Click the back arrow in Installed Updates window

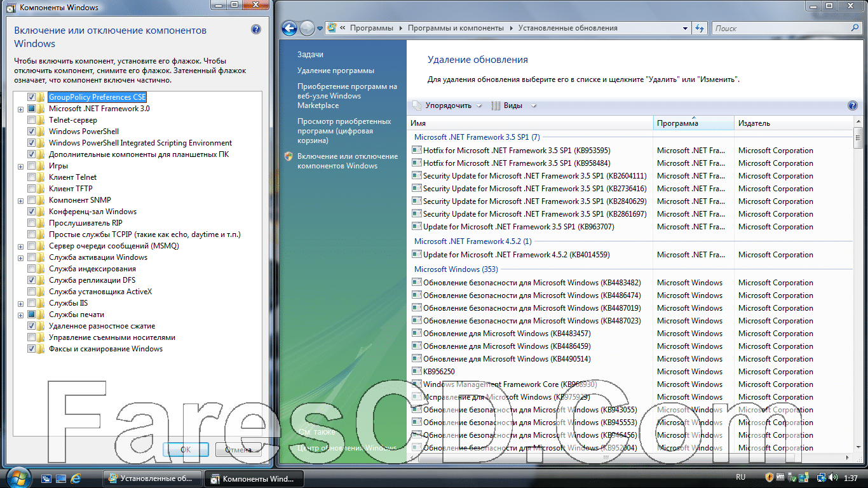coord(289,28)
